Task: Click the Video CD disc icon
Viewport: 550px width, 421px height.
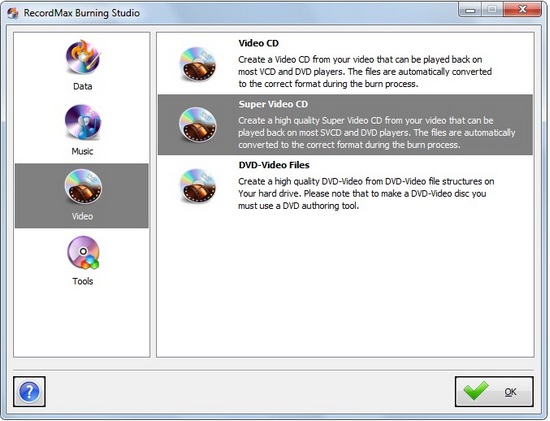Action: point(197,64)
